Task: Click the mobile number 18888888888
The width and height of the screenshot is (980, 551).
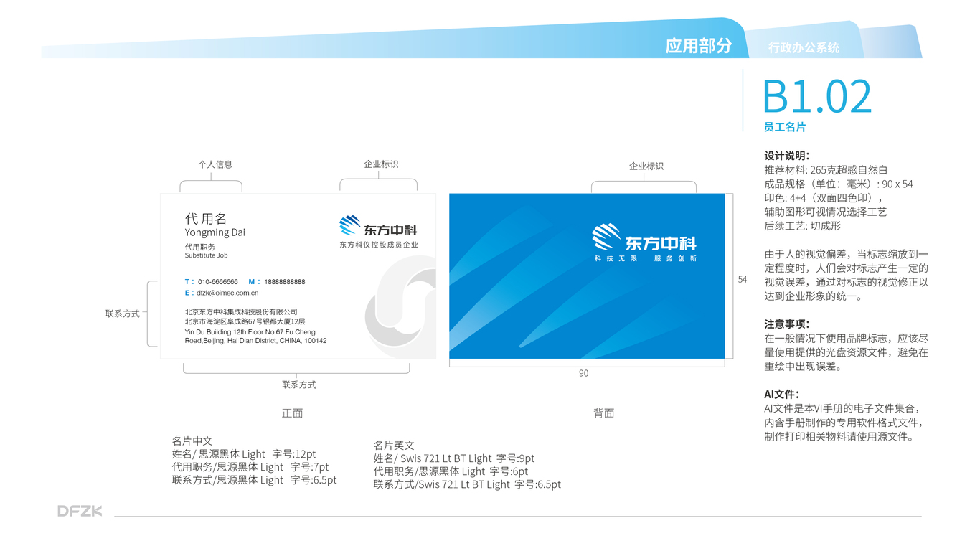Action: click(285, 282)
